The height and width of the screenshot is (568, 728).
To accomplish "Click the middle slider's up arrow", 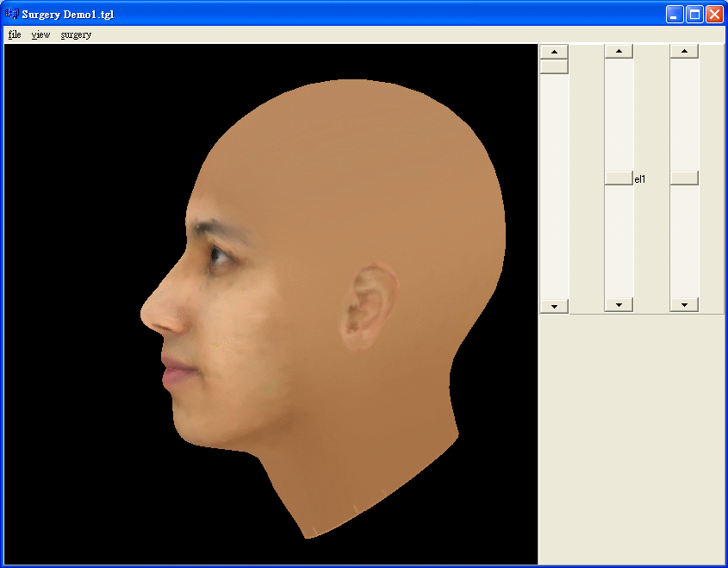I will (619, 51).
